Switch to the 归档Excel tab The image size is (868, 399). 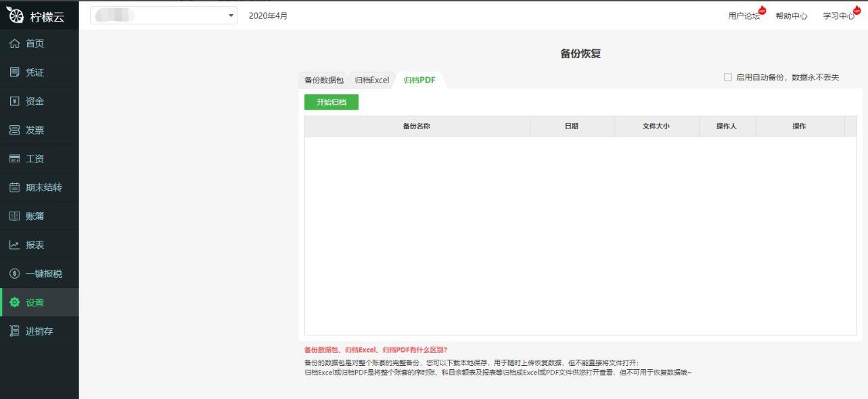(371, 80)
